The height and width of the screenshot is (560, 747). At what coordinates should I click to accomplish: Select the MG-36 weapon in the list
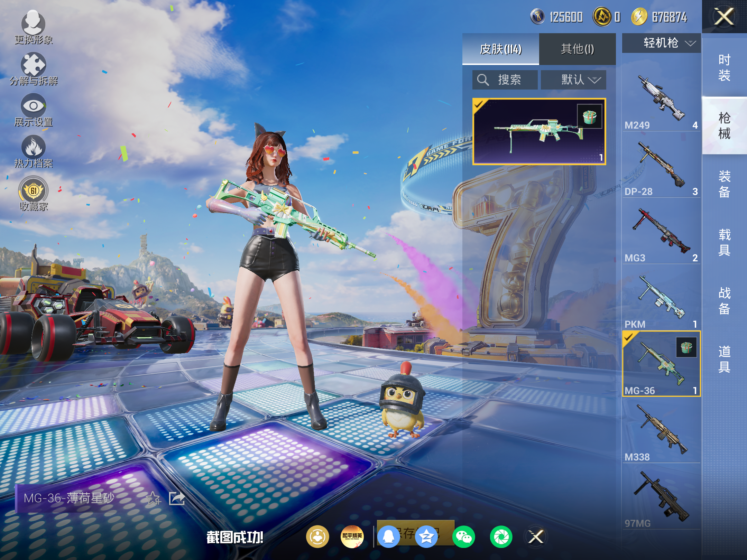pos(661,364)
